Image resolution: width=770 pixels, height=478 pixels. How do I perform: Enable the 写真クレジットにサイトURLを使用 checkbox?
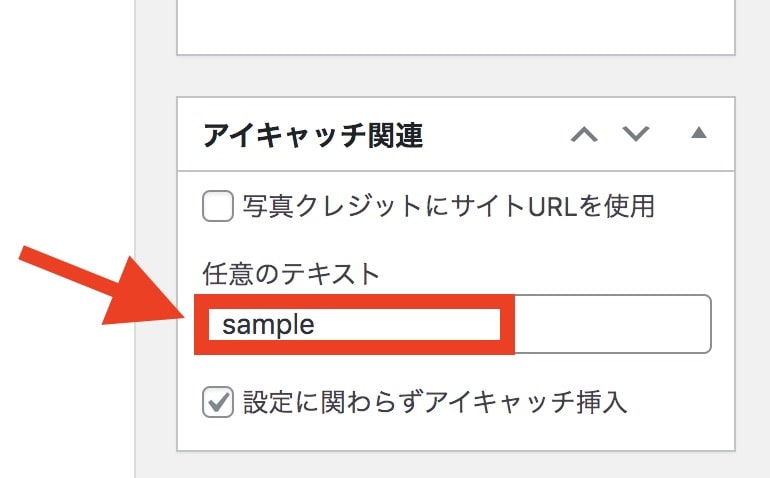click(x=218, y=206)
